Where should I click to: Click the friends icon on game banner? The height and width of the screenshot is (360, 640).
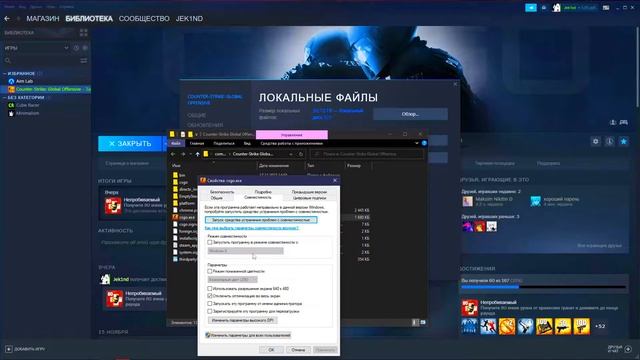613,122
